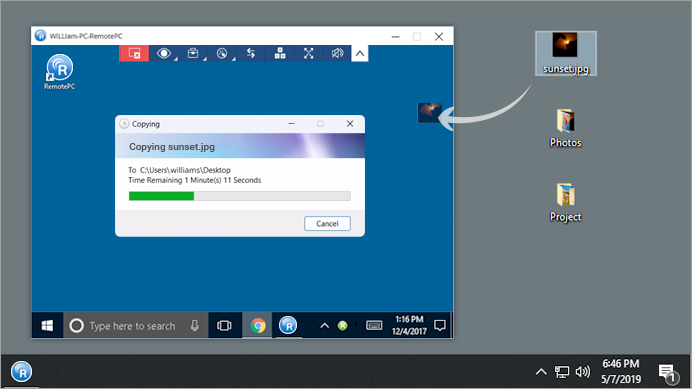Select the Photos folder on the desktop

pyautogui.click(x=566, y=128)
